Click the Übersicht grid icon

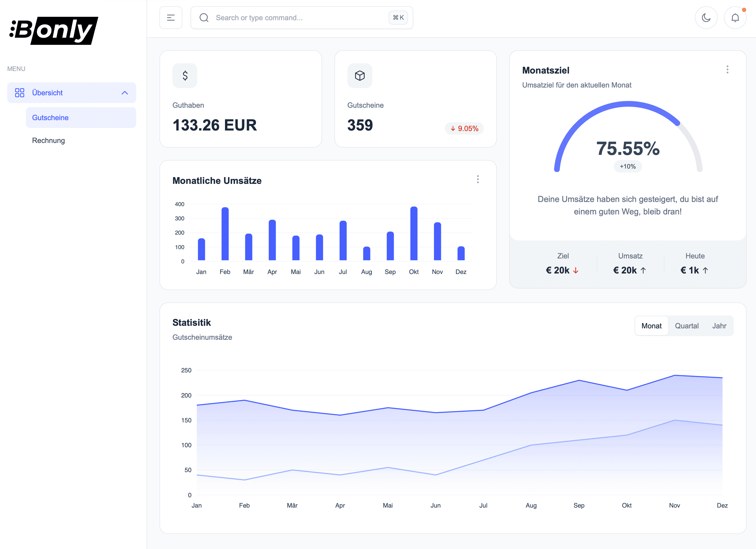pyautogui.click(x=20, y=93)
